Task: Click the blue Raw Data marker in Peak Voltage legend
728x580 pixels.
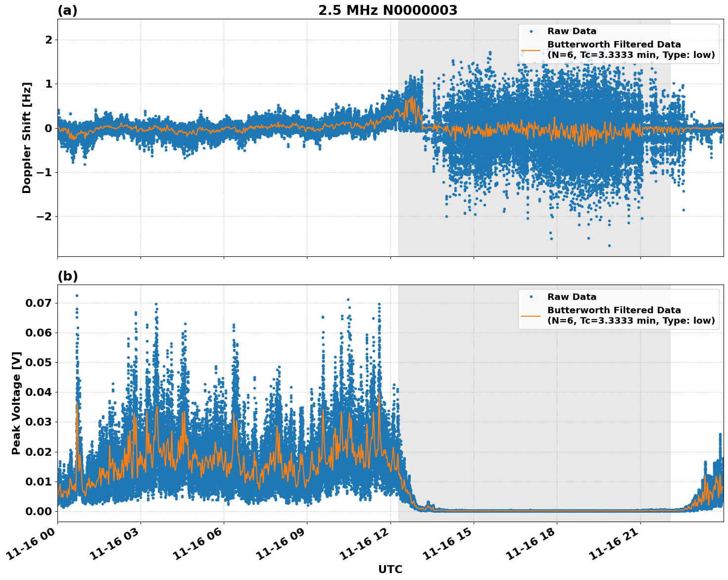Action: click(x=531, y=297)
